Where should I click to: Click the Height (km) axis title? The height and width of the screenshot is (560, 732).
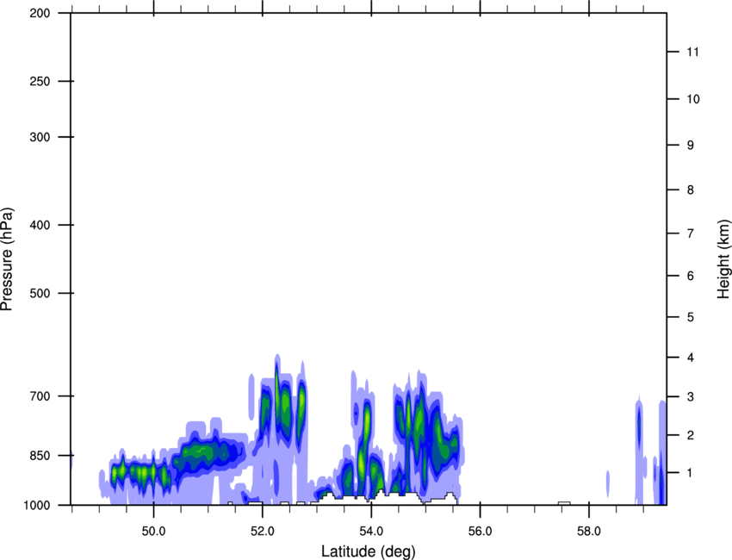tap(723, 259)
